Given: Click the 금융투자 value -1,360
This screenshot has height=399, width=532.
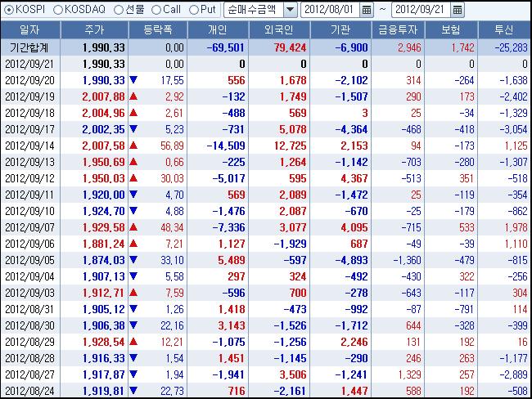Looking at the screenshot, I should click(407, 260).
